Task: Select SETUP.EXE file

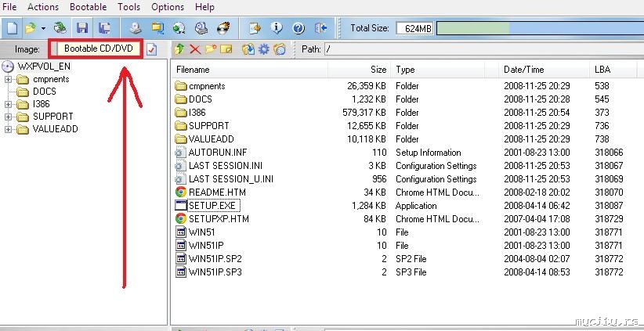Action: (212, 206)
